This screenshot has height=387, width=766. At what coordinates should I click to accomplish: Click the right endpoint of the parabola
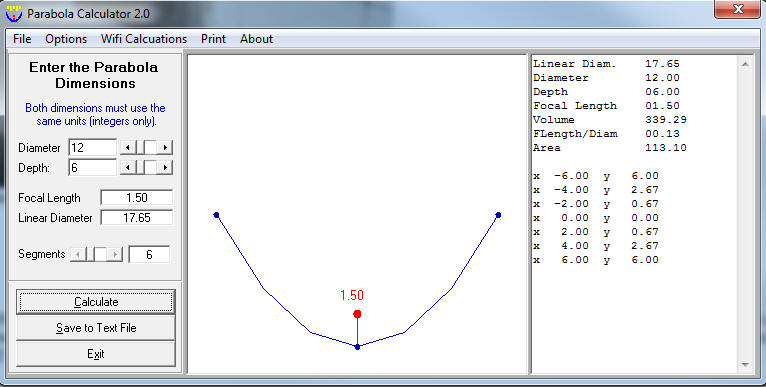(498, 215)
